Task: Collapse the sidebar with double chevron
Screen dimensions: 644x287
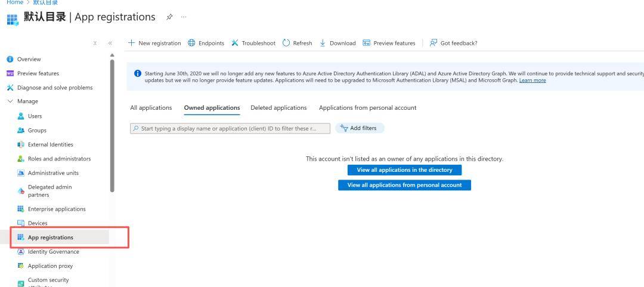Action: click(110, 43)
